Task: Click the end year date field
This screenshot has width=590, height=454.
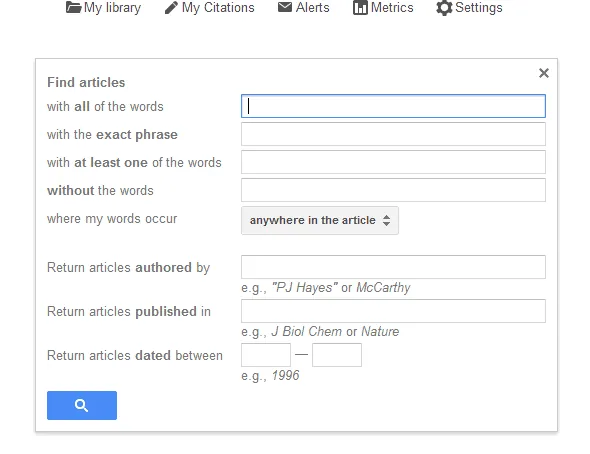Action: [x=337, y=355]
